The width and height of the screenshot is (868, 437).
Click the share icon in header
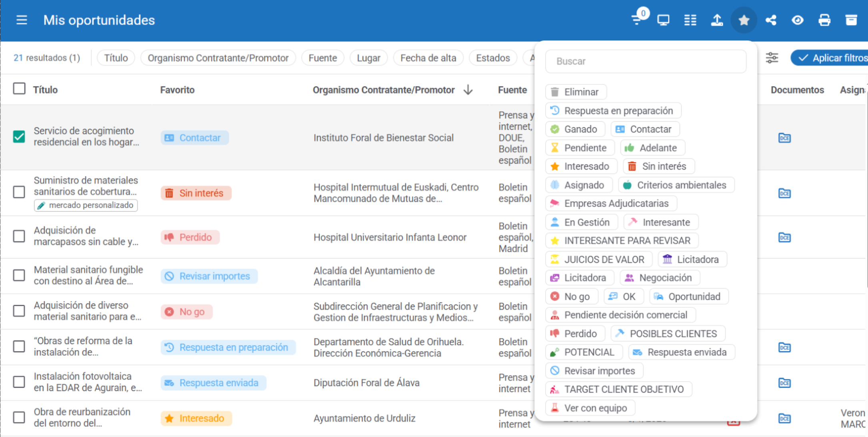pos(771,20)
